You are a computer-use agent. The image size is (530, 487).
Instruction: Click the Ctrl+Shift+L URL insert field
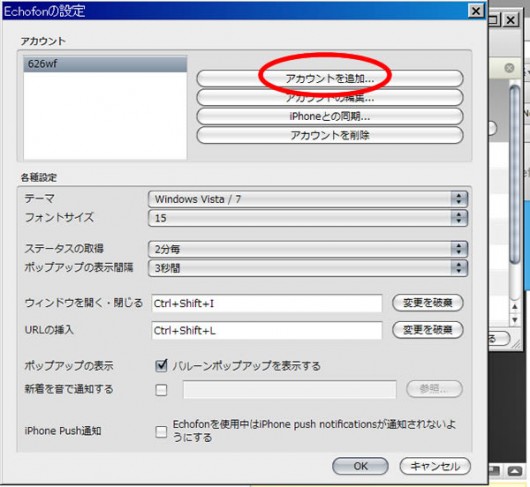click(267, 330)
